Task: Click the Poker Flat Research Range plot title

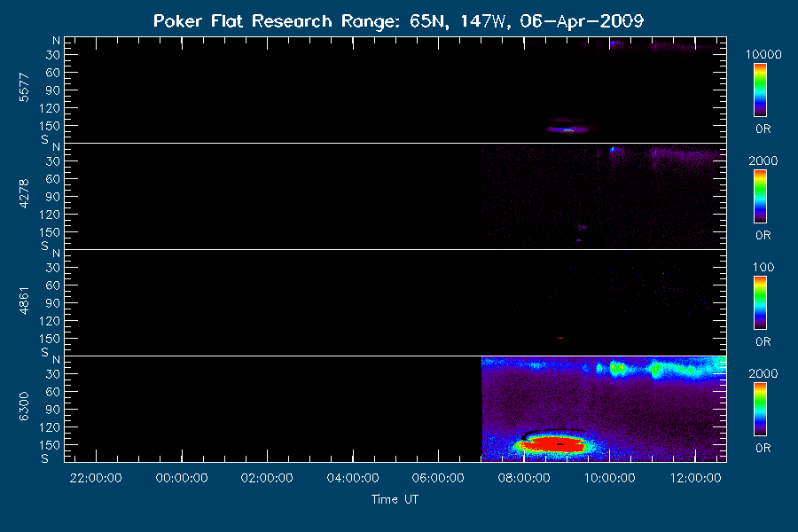Action: (398, 21)
